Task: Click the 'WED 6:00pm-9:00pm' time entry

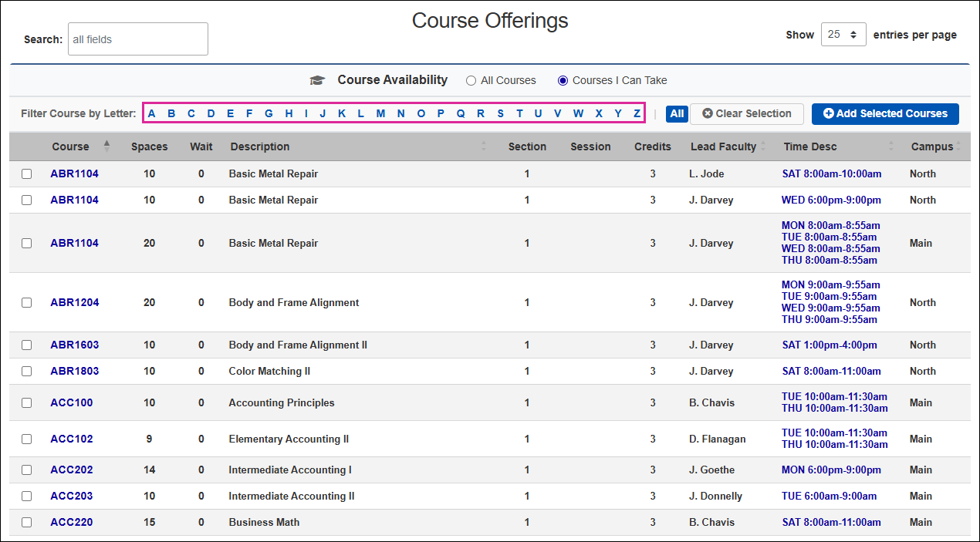Action: pos(831,200)
